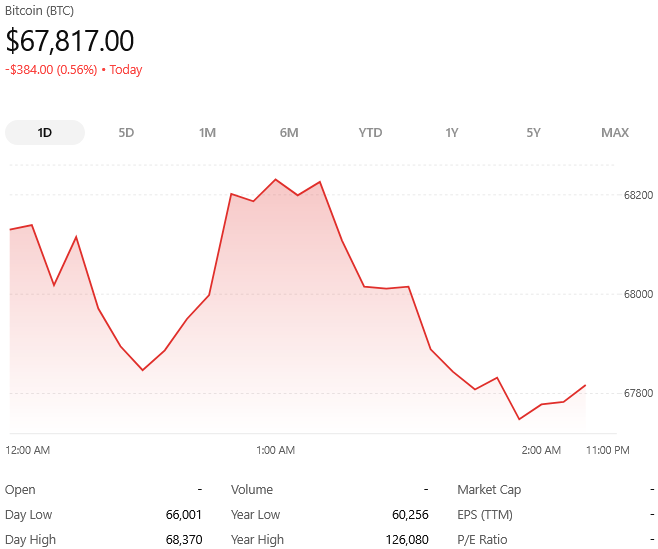Switch to the 5D chart range
This screenshot has height=549, width=658.
point(126,133)
